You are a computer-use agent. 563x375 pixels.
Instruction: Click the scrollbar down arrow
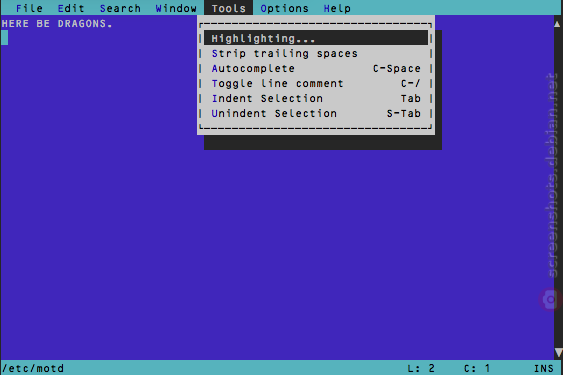[x=558, y=352]
